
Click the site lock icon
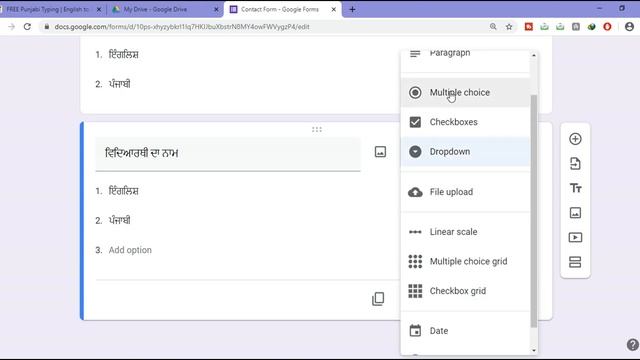(47, 27)
